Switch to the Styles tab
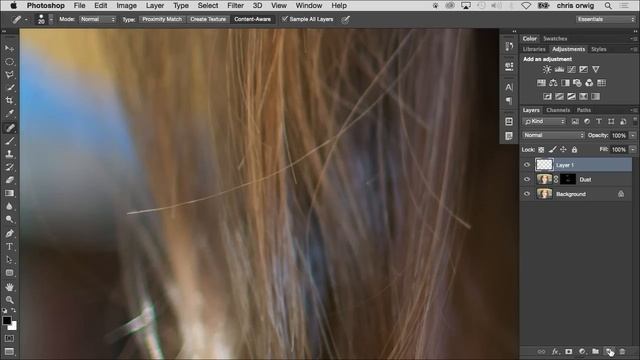 pyautogui.click(x=599, y=49)
